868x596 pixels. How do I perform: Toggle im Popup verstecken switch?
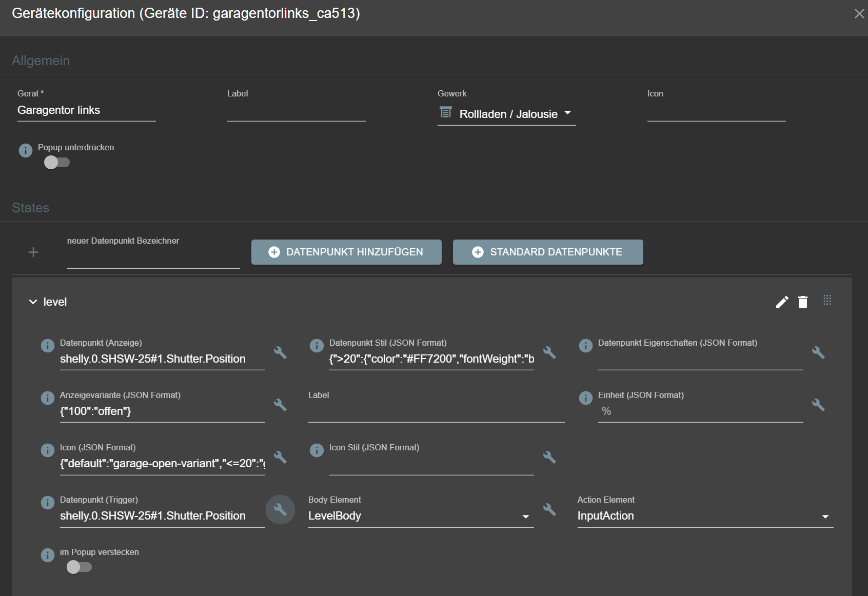coord(79,567)
